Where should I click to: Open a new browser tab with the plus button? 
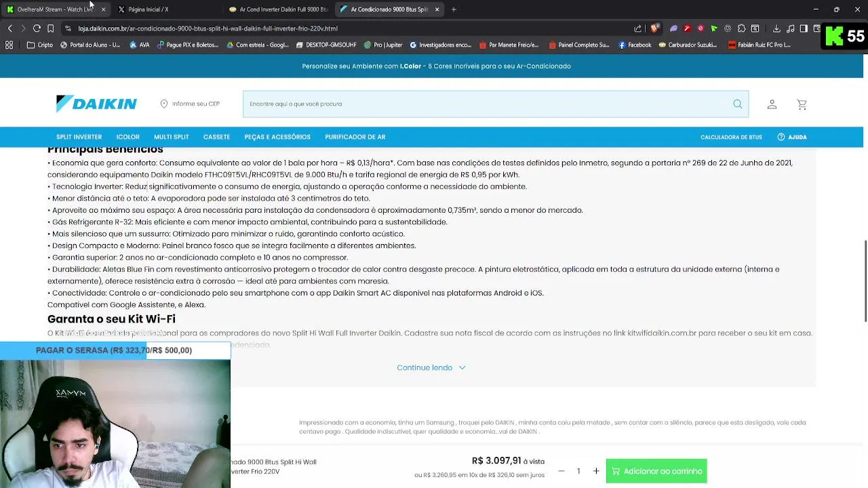(x=454, y=9)
